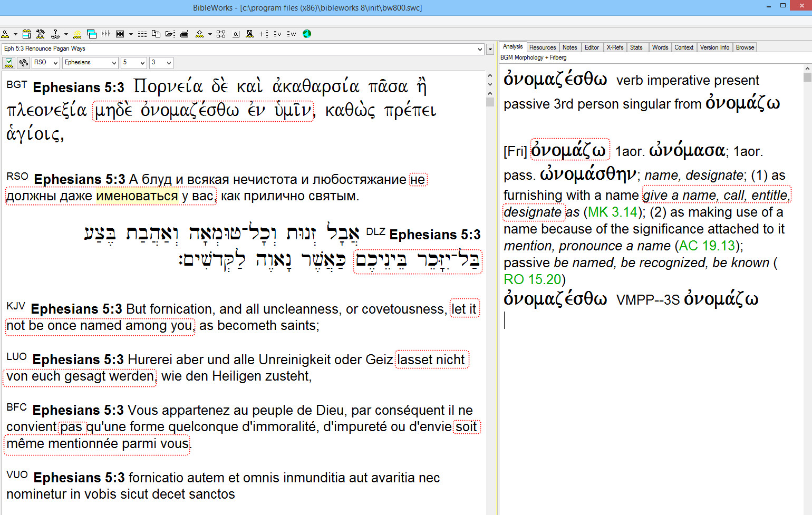Image resolution: width=812 pixels, height=515 pixels.
Task: Click the browse window scroll-up double arrow
Action: 490,76
